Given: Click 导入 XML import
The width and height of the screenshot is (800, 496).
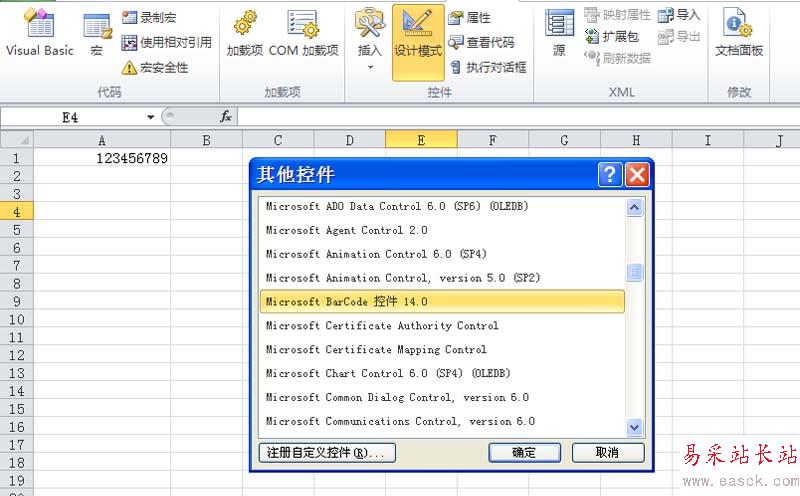Looking at the screenshot, I should [x=679, y=15].
